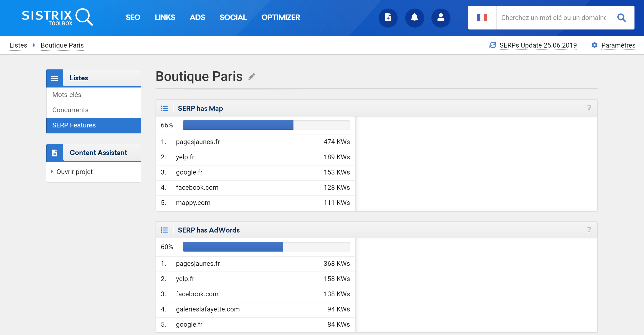Image resolution: width=644 pixels, height=335 pixels.
Task: Select pagesjaunes.fr with 368 KWs
Action: (255, 264)
